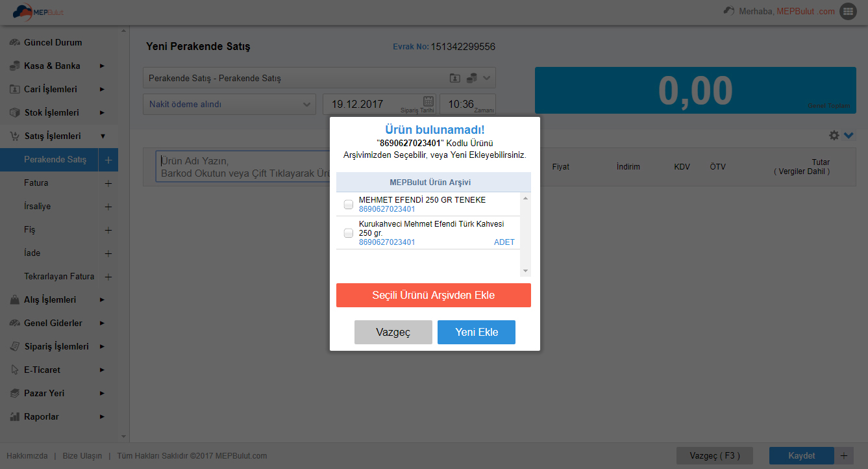This screenshot has height=469, width=868.
Task: Click the Pazar Yeri icon
Action: click(14, 393)
